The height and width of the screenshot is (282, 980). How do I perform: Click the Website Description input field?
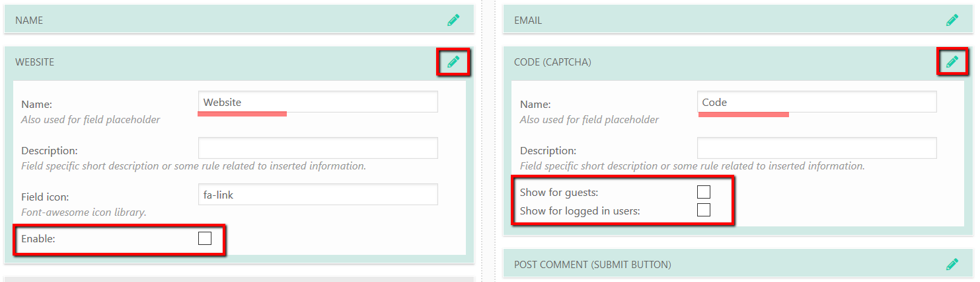pos(318,148)
